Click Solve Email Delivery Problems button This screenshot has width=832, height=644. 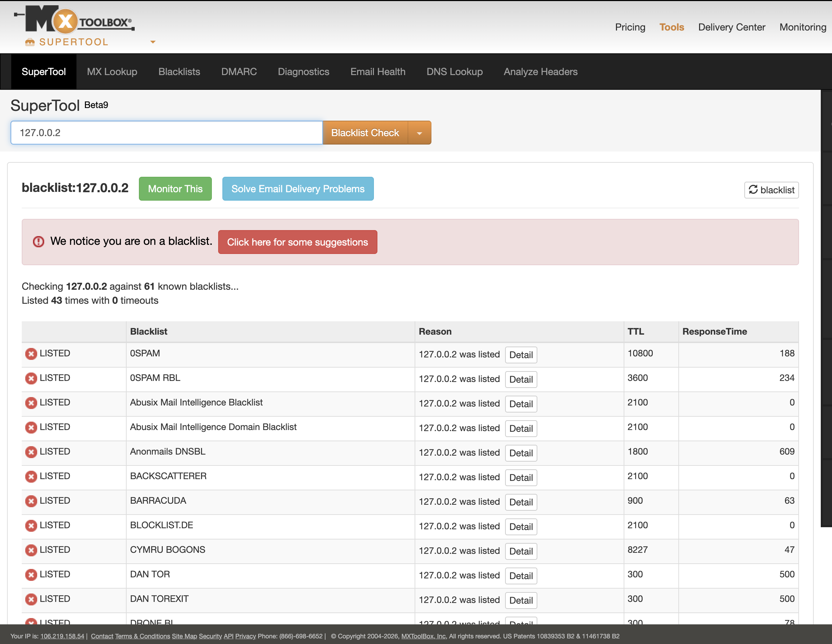click(297, 189)
